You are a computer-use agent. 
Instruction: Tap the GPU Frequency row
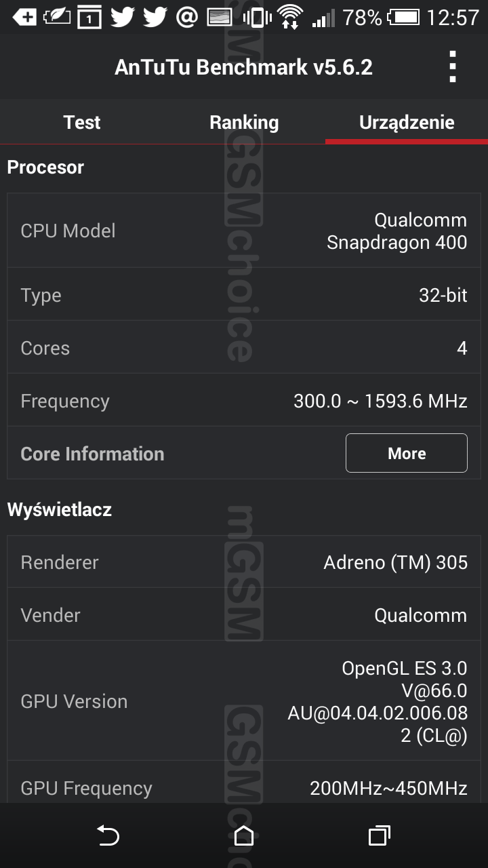coord(244,787)
